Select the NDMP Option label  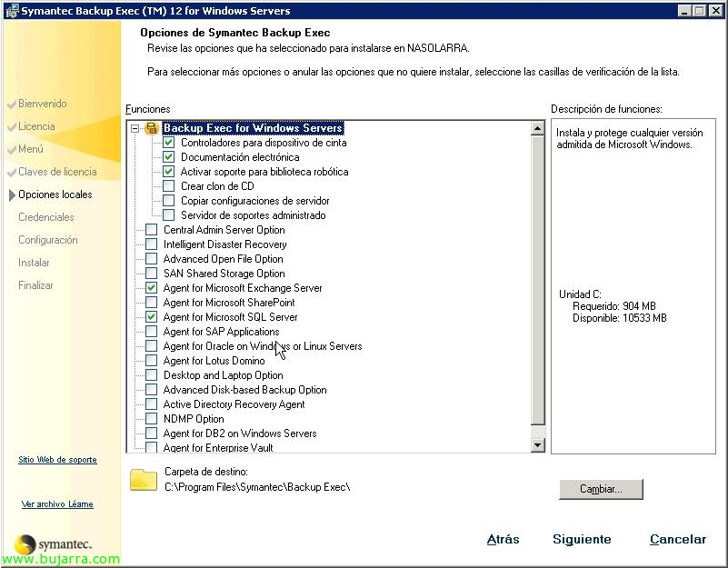click(x=194, y=419)
